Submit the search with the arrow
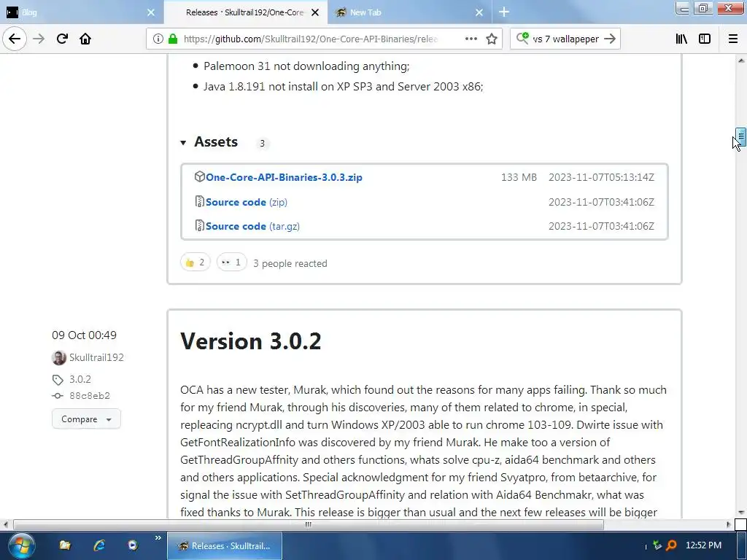This screenshot has height=560, width=747. (610, 39)
